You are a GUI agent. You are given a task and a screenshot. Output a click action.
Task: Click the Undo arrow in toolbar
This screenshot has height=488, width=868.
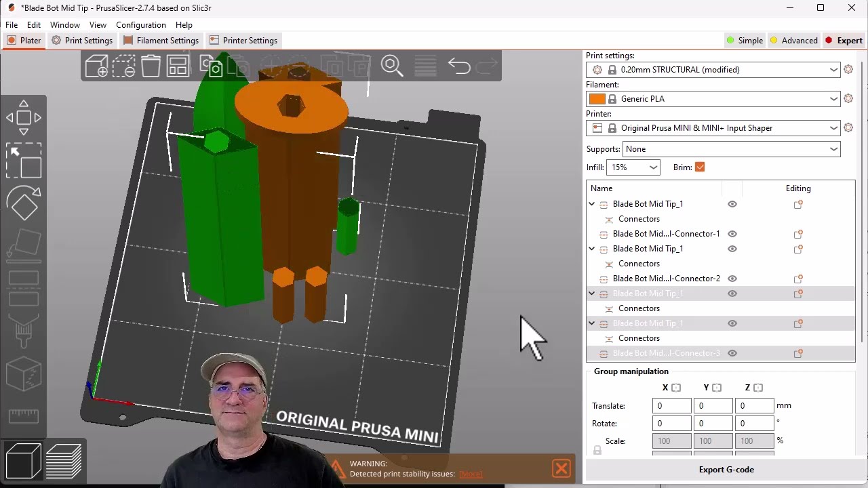(459, 66)
